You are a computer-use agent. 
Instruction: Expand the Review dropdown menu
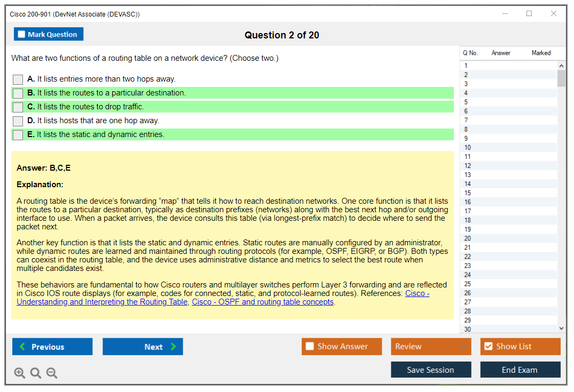point(462,347)
